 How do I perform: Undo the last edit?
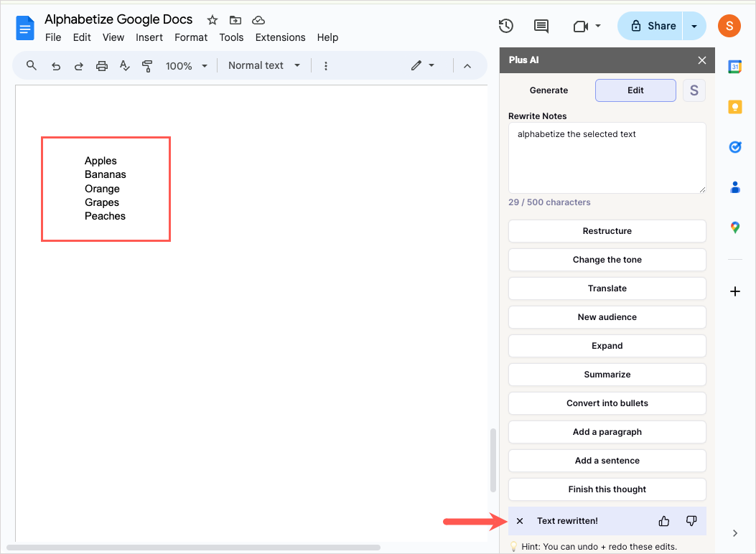(56, 66)
